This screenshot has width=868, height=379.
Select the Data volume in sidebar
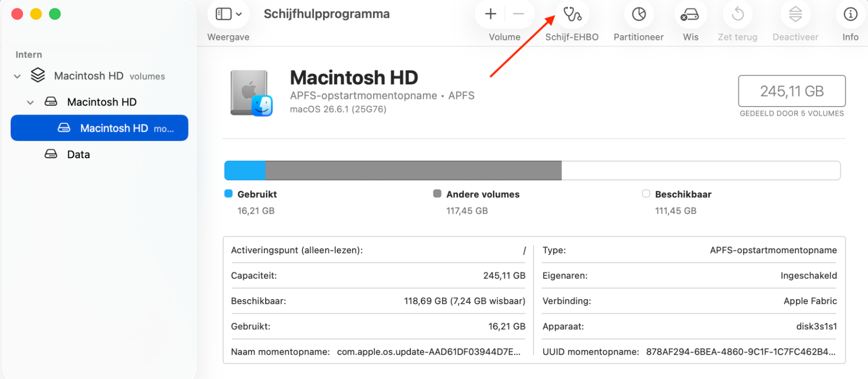coord(99,154)
